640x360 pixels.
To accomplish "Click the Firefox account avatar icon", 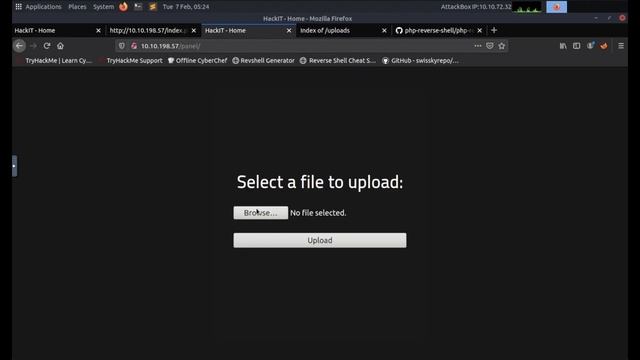I will (x=590, y=46).
